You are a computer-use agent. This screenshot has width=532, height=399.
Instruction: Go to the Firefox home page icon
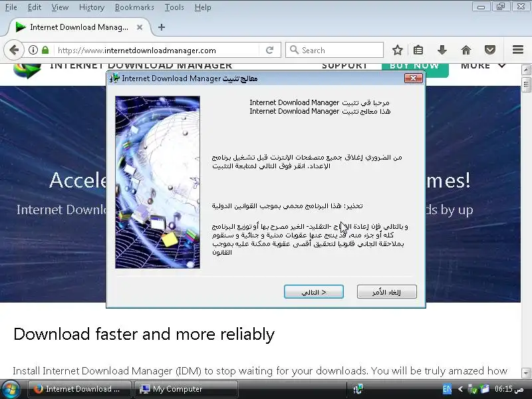tap(466, 51)
